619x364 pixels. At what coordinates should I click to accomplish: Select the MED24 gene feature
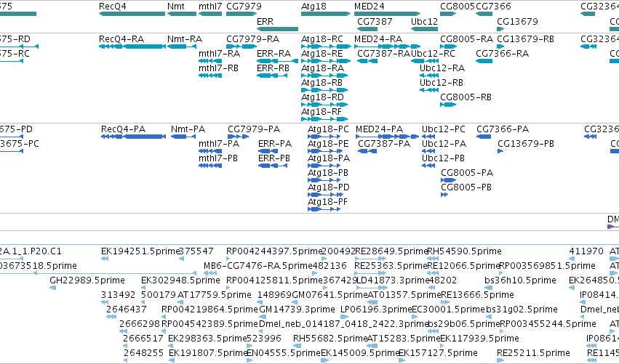[x=387, y=14]
